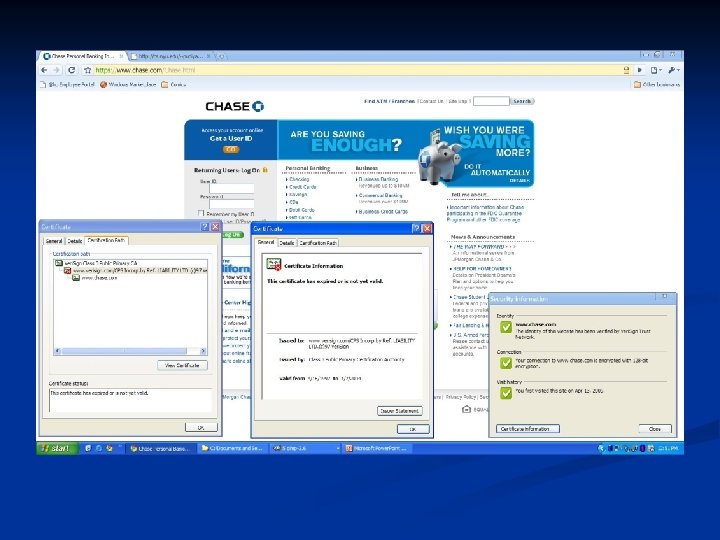Select General tab in left Certificate dialog

tap(54, 241)
